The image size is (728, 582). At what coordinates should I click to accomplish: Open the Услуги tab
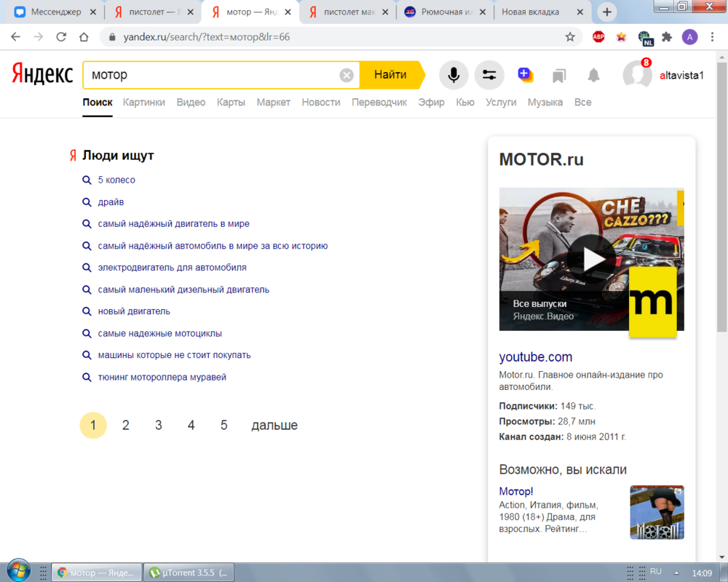click(501, 102)
